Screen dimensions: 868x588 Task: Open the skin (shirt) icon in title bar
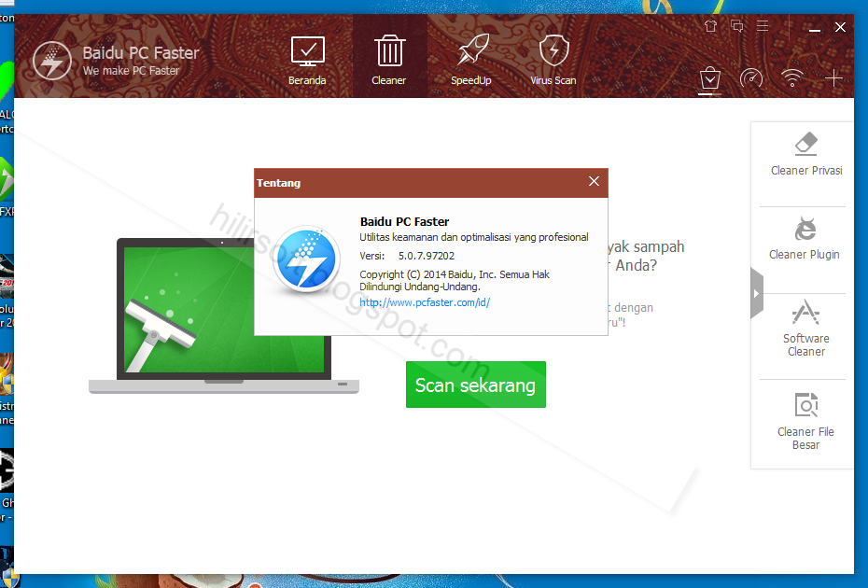[x=711, y=26]
